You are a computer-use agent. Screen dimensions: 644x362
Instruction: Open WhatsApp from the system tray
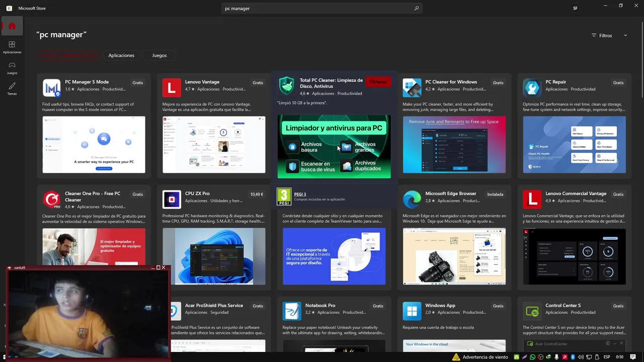tap(533, 357)
